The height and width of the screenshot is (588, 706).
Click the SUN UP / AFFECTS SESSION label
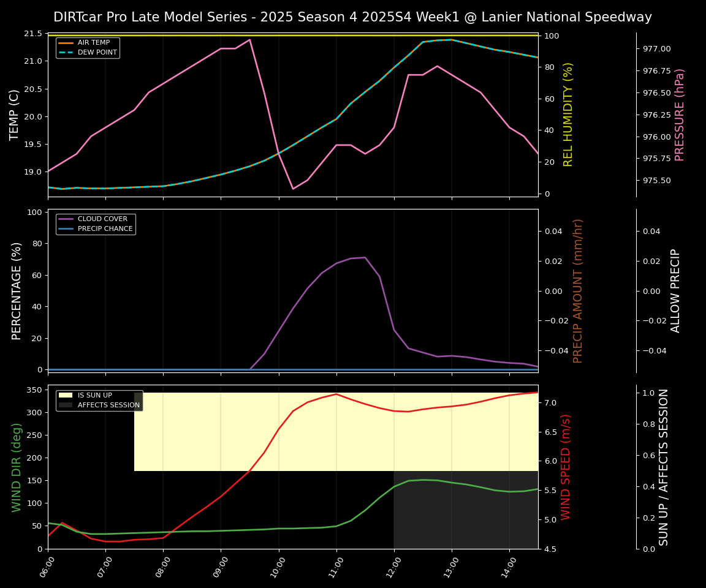(x=664, y=467)
